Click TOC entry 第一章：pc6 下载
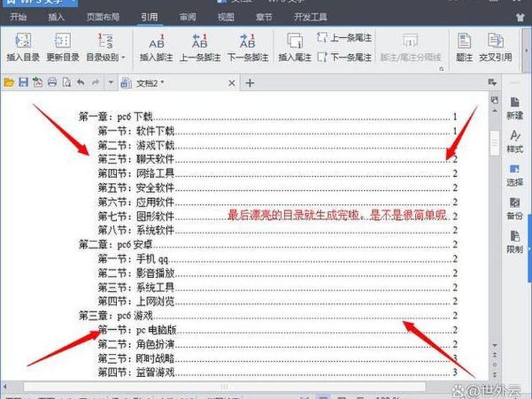The width and height of the screenshot is (532, 399). [268, 117]
